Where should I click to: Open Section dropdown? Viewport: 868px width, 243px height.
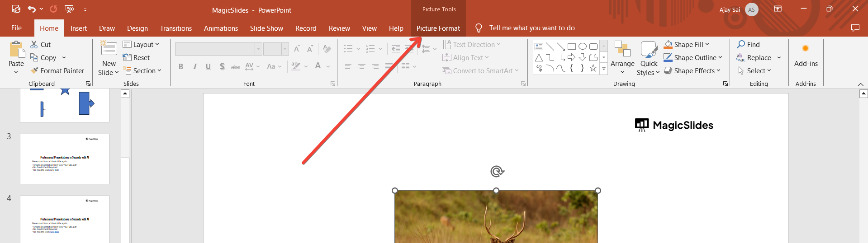[x=142, y=70]
